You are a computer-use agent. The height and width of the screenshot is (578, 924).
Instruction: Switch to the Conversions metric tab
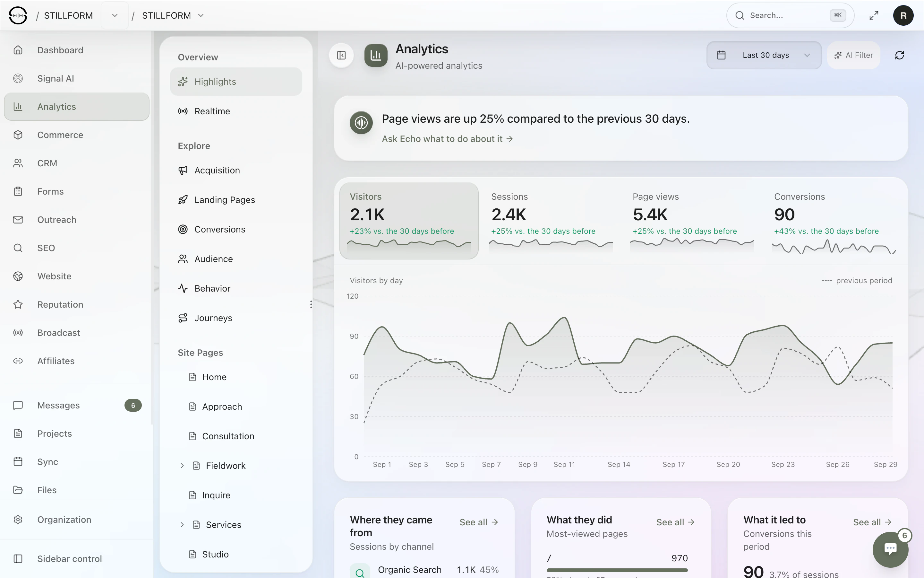[x=834, y=221]
